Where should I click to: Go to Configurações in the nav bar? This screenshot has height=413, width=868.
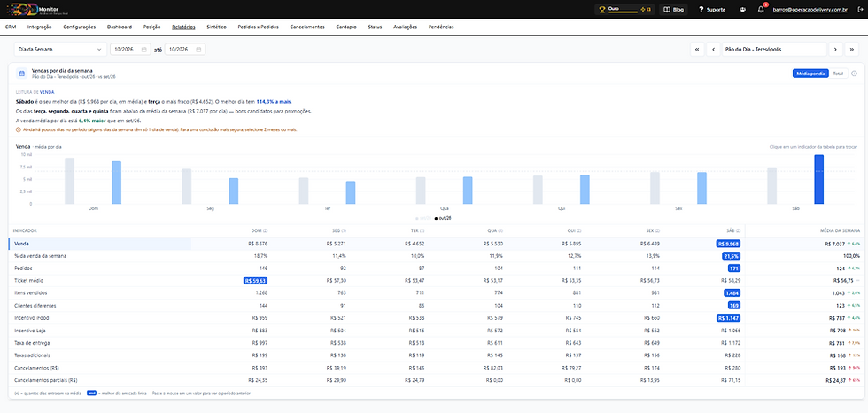point(79,27)
